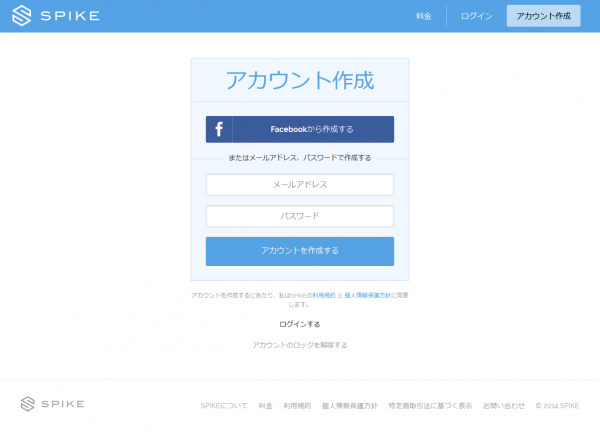Focus the パスワード input field

(x=300, y=216)
